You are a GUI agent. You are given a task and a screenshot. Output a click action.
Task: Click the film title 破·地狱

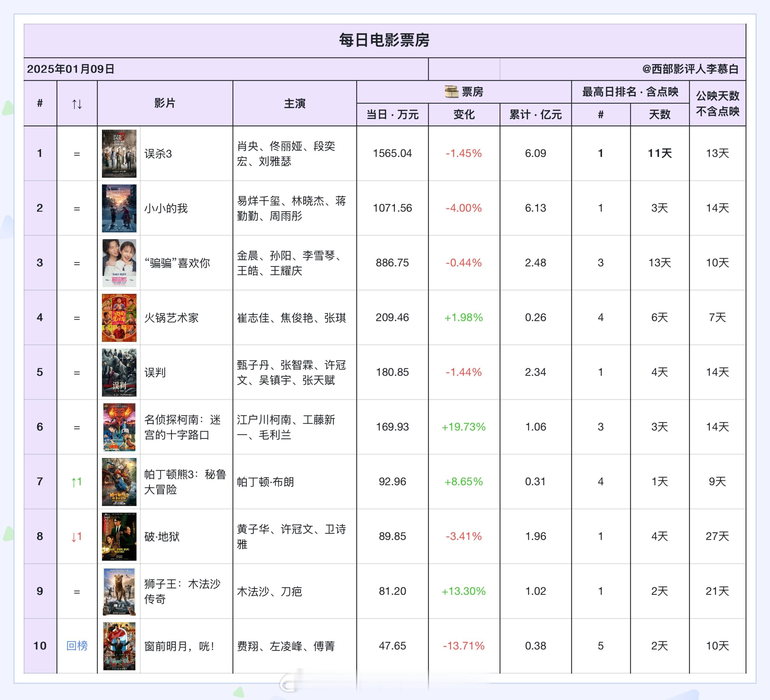click(x=162, y=537)
